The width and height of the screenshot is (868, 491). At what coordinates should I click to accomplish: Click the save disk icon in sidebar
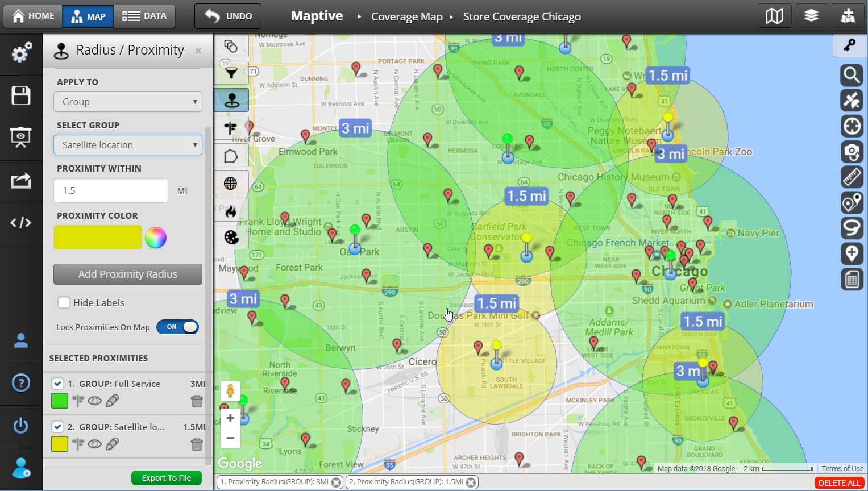[21, 95]
